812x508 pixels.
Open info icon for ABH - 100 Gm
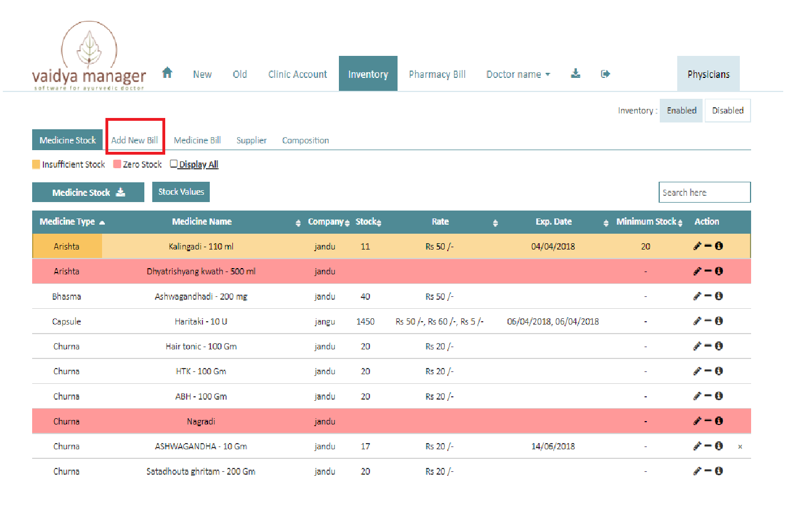coord(719,396)
